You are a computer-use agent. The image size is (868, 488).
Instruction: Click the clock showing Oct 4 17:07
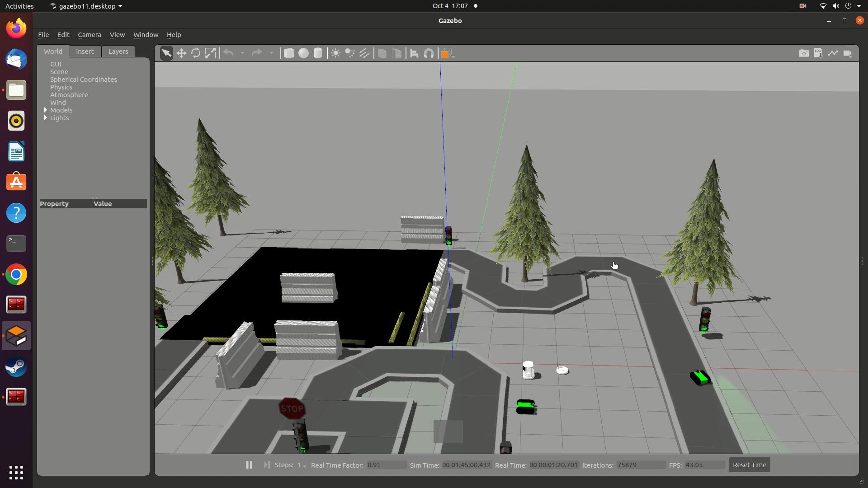450,6
